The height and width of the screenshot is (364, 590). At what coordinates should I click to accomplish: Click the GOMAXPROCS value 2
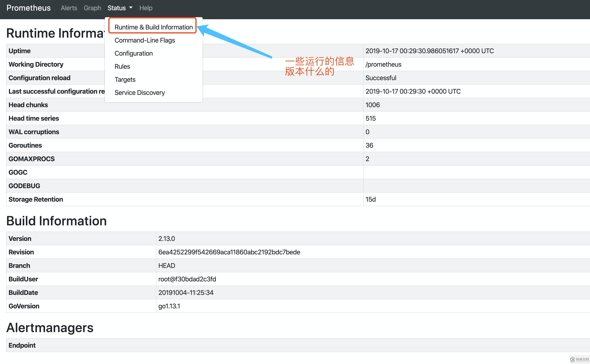pos(367,159)
